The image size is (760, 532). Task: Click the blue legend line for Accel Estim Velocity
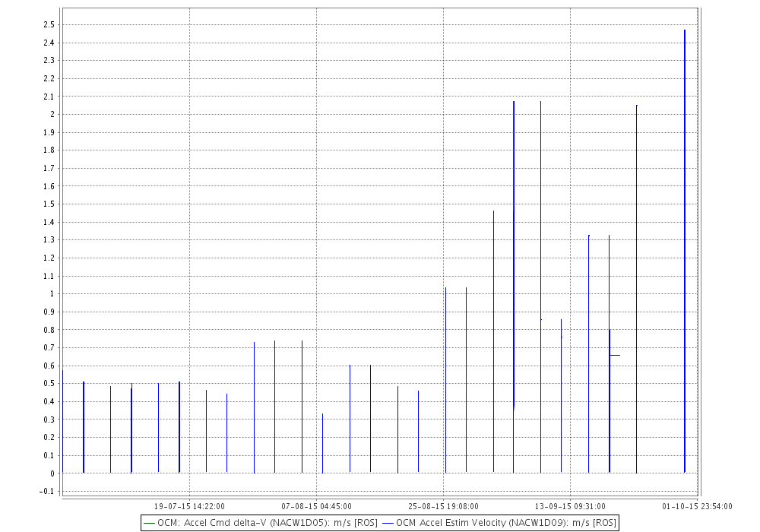pyautogui.click(x=388, y=524)
